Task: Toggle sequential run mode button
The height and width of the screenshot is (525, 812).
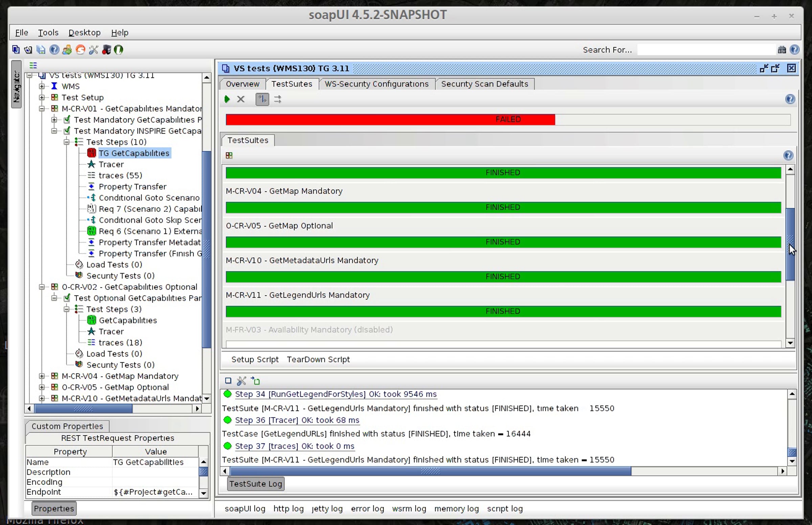Action: pyautogui.click(x=262, y=99)
